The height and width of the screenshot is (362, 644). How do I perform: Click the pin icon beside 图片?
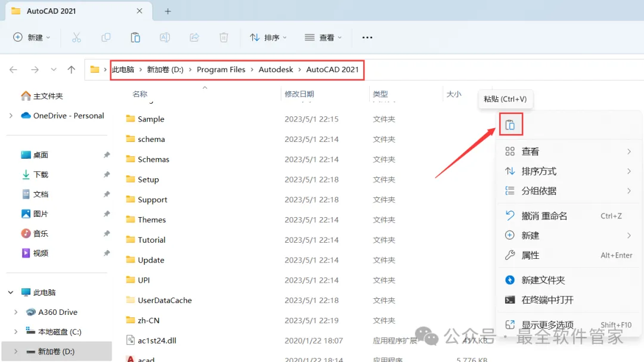[x=107, y=214]
